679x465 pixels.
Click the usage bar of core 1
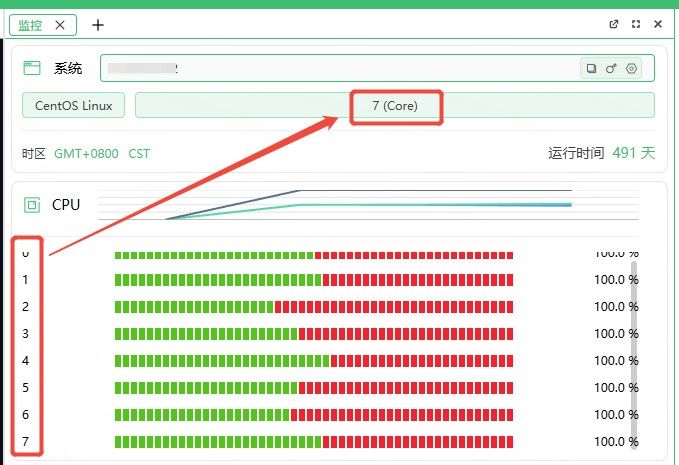click(314, 280)
